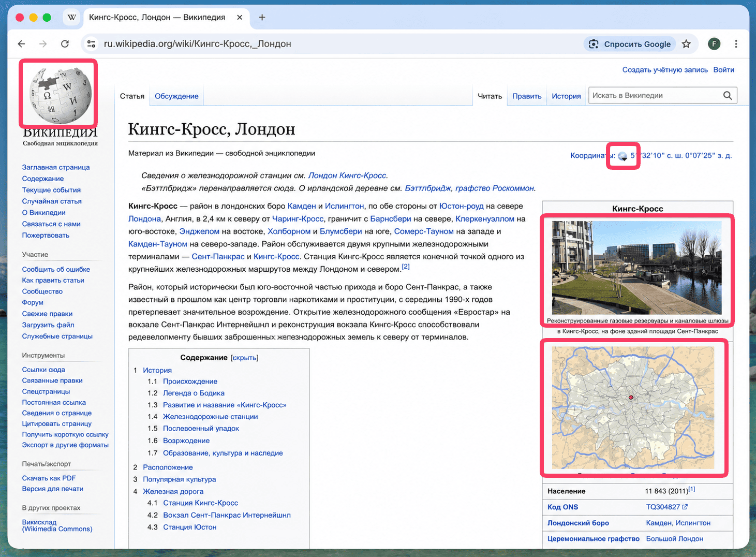Open Версия для печати
This screenshot has height=557, width=756.
[53, 489]
